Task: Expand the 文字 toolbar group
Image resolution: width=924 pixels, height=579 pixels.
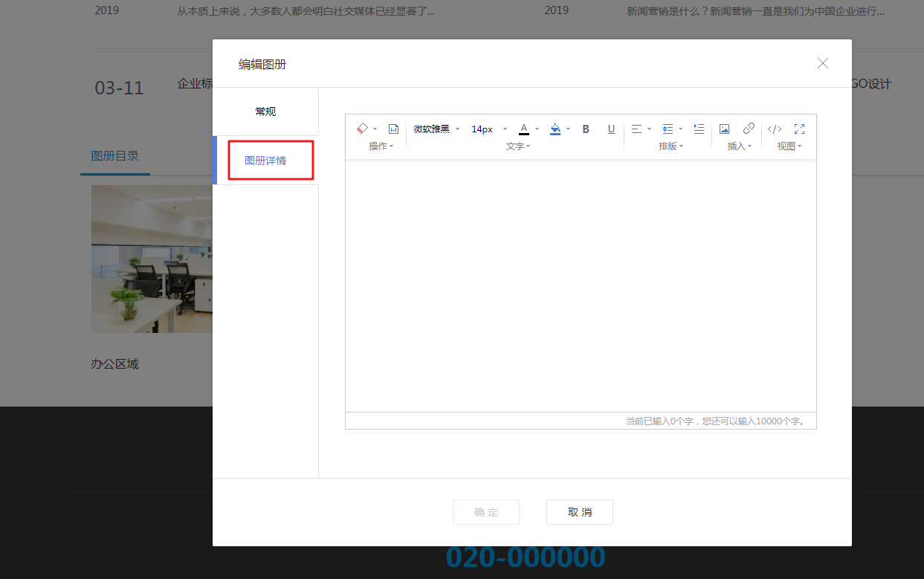Action: [519, 146]
